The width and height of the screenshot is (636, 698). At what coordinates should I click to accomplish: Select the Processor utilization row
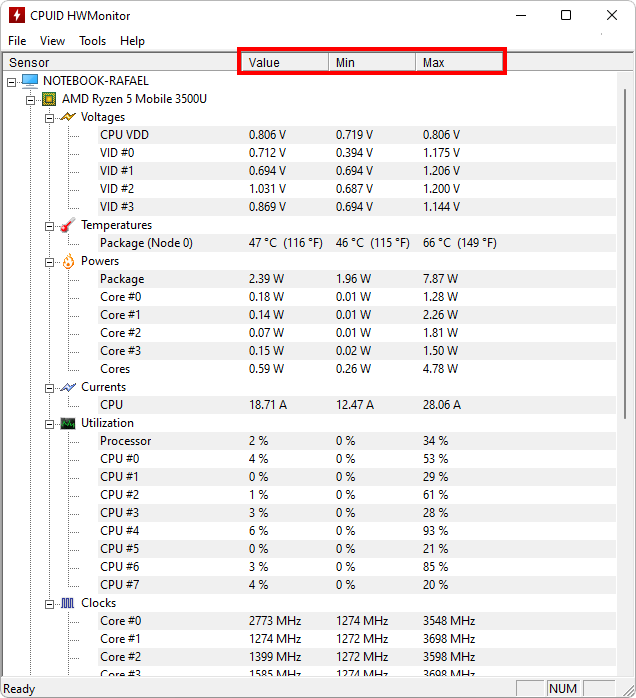(357, 441)
